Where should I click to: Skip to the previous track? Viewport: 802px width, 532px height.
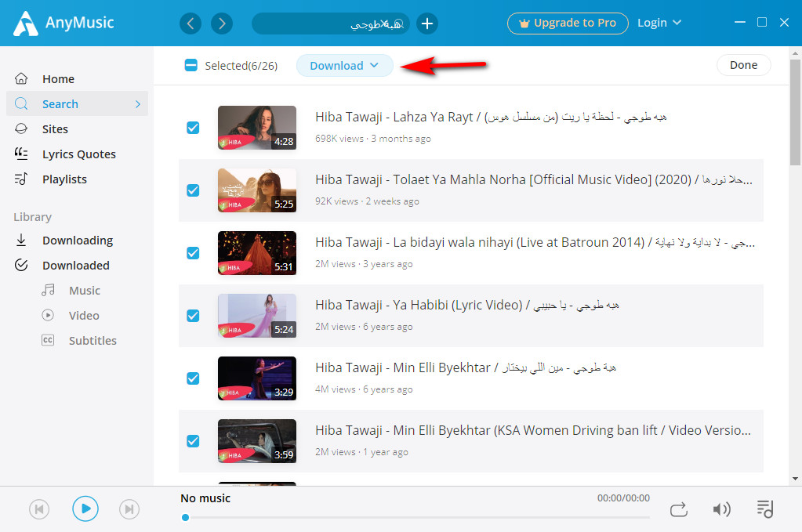[x=39, y=509]
